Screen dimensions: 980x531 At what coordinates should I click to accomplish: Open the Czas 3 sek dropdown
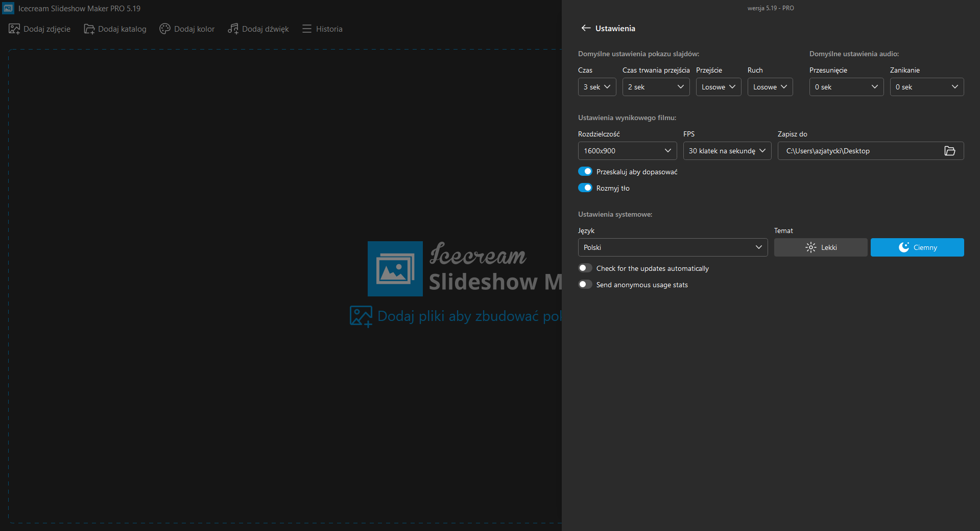coord(597,87)
